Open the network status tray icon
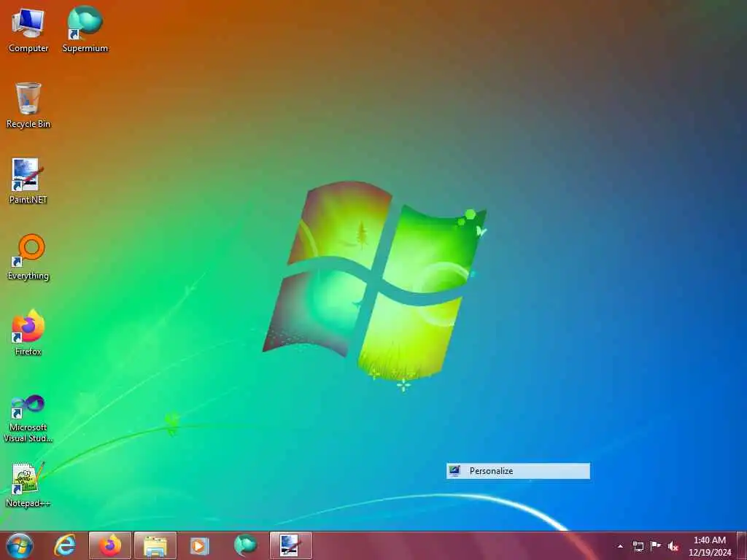Image resolution: width=747 pixels, height=560 pixels. [638, 547]
